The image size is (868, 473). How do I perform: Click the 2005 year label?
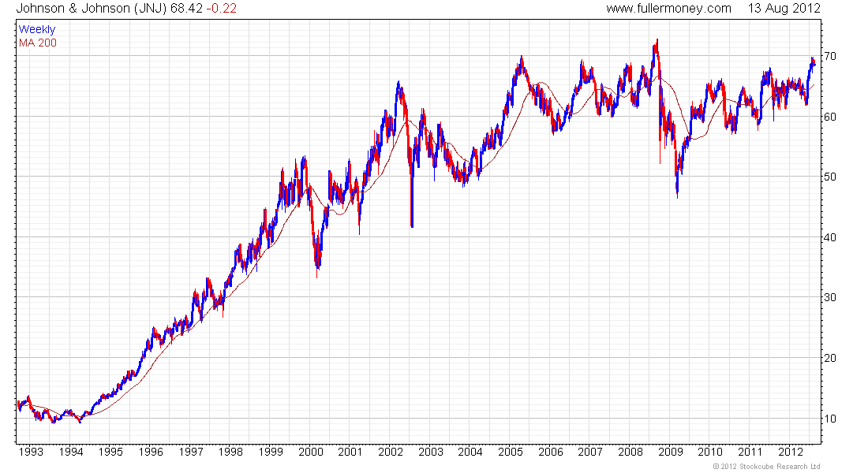(x=510, y=452)
